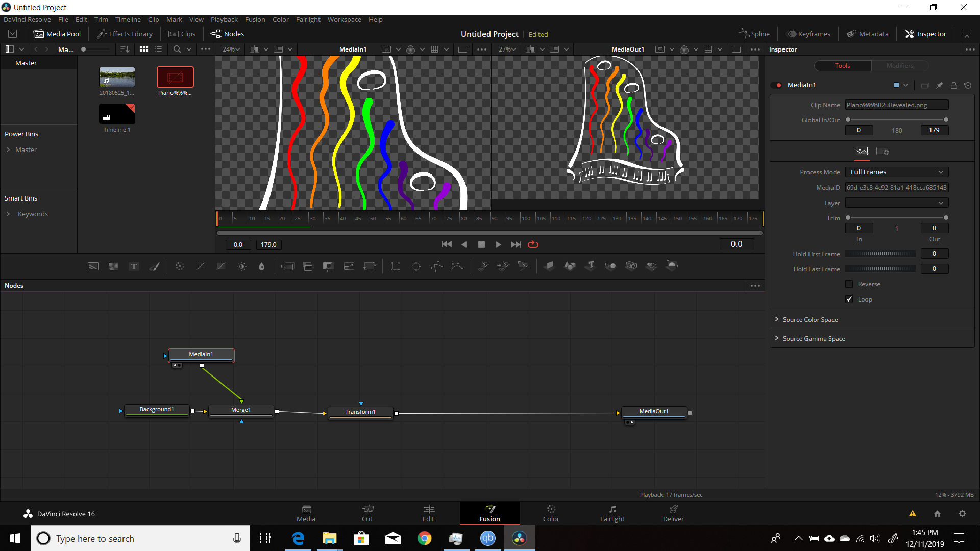The image size is (980, 551).
Task: Open the Metadata panel
Action: pyautogui.click(x=868, y=34)
